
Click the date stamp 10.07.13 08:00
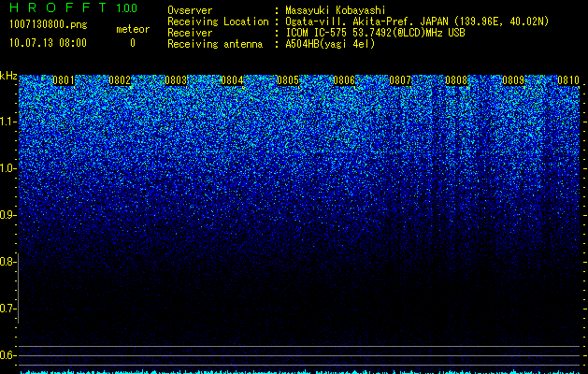click(x=48, y=43)
